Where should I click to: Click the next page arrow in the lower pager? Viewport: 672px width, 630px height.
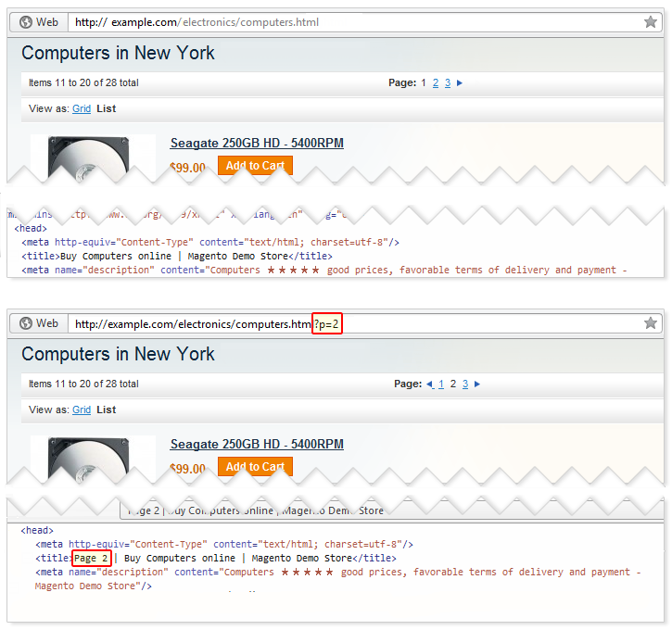tap(477, 384)
